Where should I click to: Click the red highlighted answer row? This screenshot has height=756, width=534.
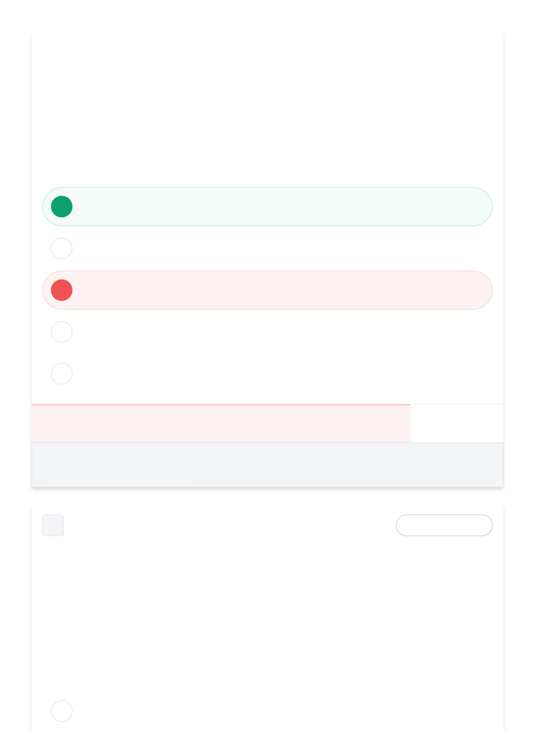[267, 290]
